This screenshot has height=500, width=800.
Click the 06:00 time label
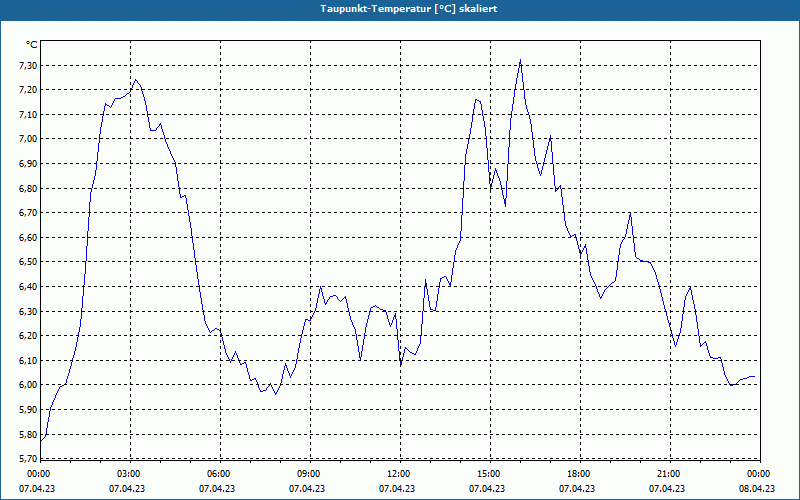218,474
